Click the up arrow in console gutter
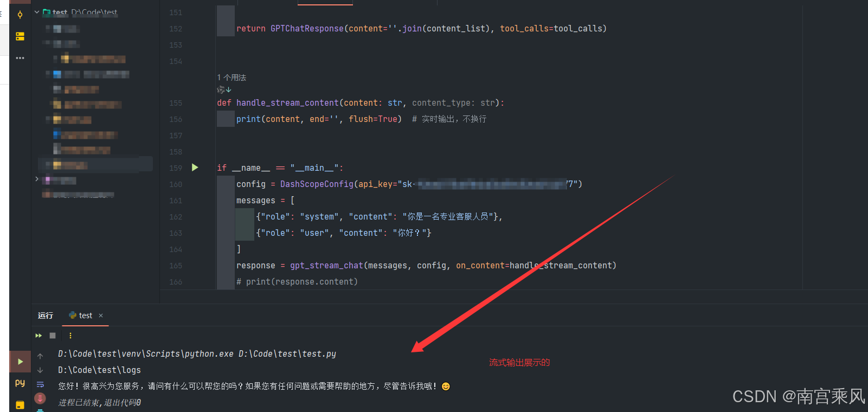 (40, 356)
